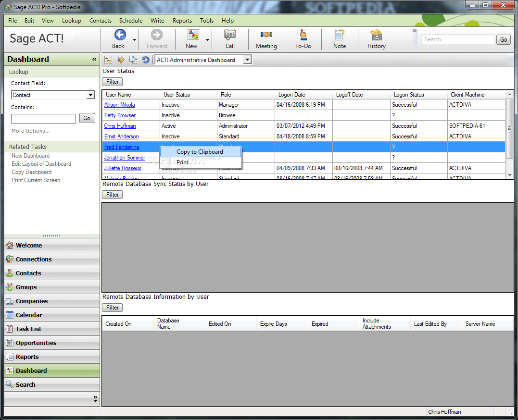Screen dimensions: 518x420
Task: Click the Server Name column header
Action: (x=487, y=324)
